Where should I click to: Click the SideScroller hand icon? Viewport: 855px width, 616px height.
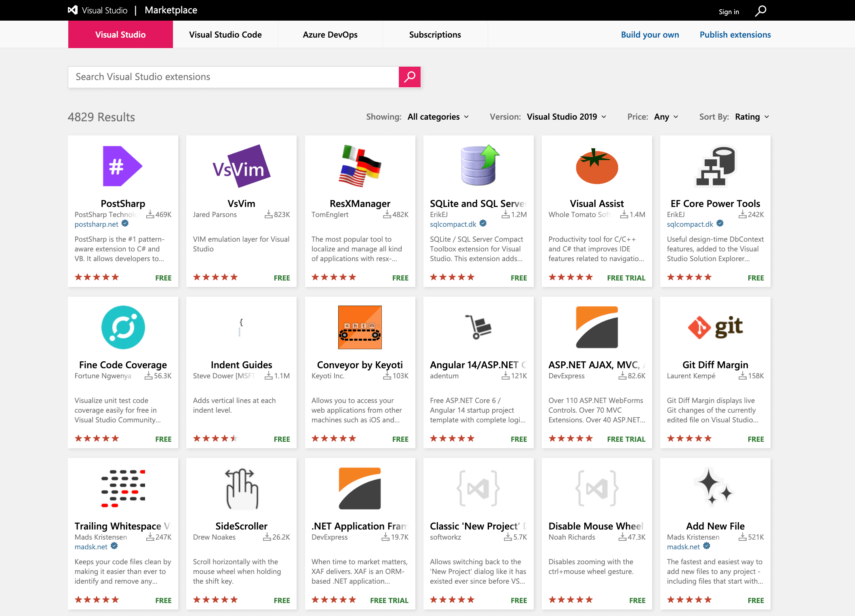(x=242, y=489)
